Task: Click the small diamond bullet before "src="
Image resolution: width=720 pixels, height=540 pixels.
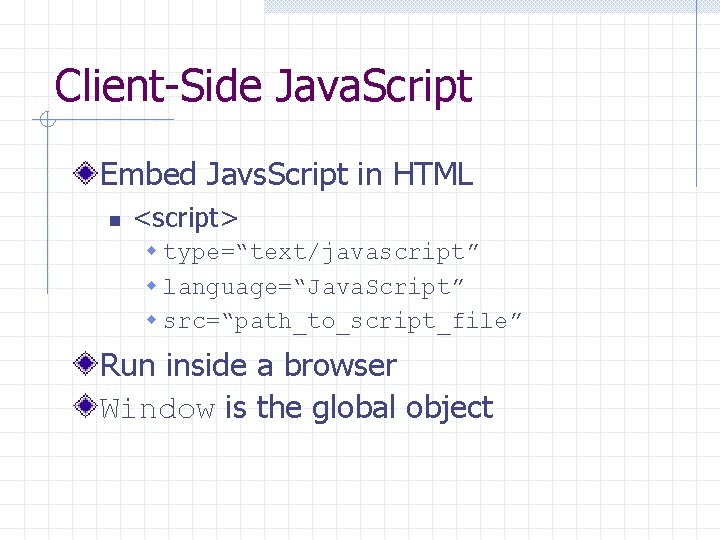Action: [x=152, y=320]
